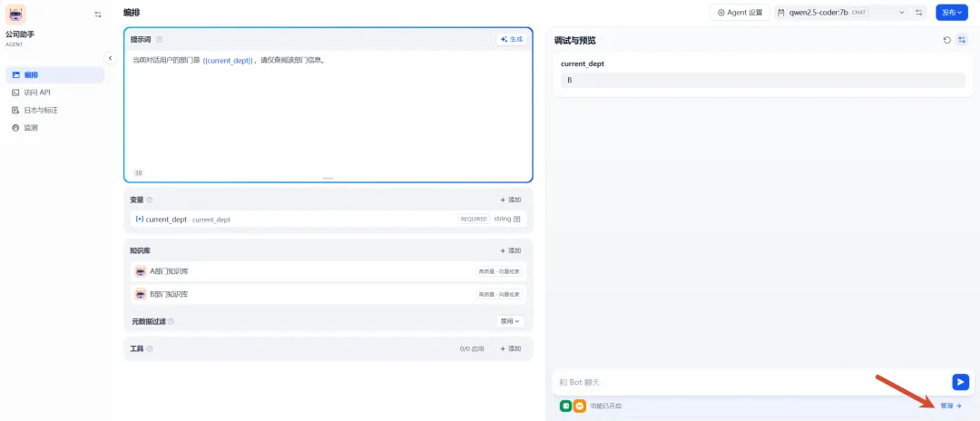Click the help icon beside 提示词
980x421 pixels.
click(x=160, y=39)
